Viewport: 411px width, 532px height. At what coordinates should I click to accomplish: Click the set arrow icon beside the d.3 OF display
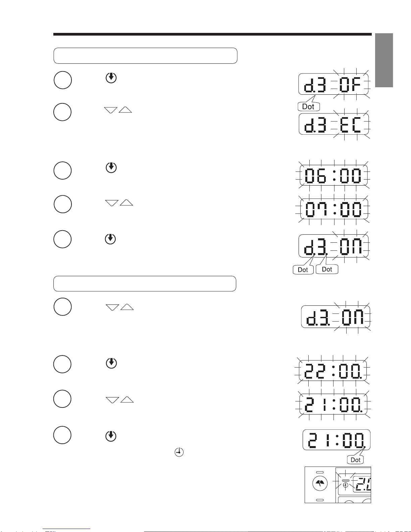pyautogui.click(x=111, y=78)
